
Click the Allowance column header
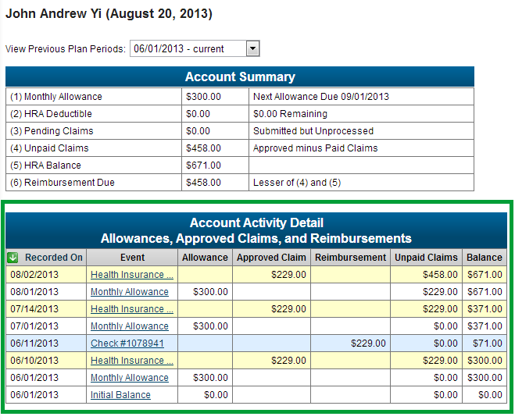coord(205,258)
